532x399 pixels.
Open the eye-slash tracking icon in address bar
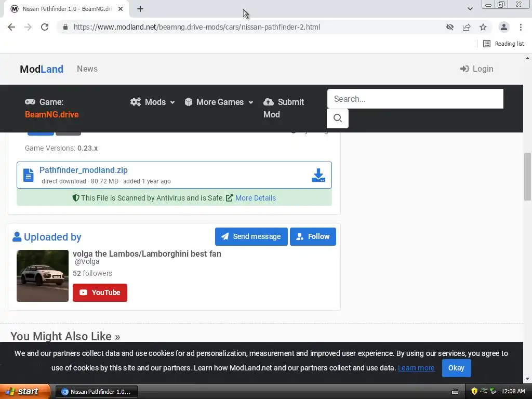450,27
